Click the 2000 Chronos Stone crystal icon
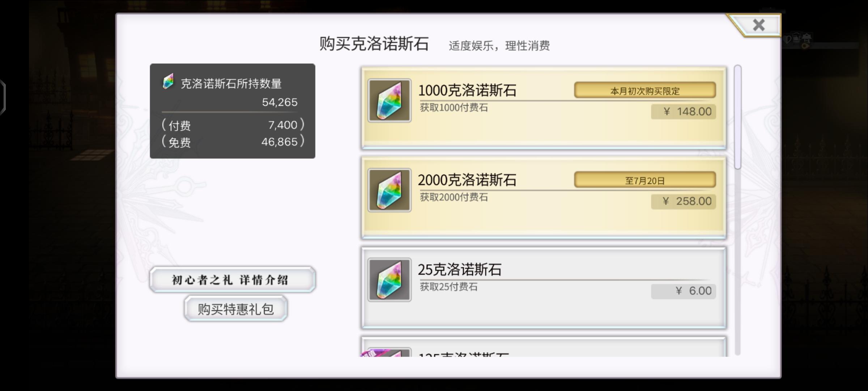The image size is (868, 391). (390, 190)
